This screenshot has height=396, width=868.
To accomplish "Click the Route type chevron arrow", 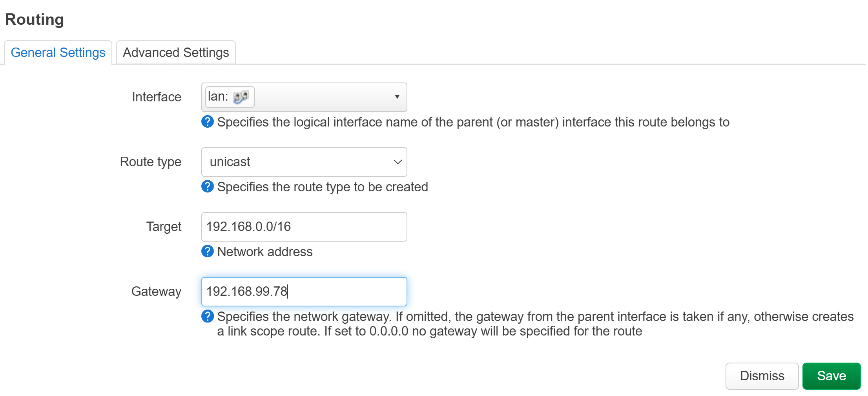I will click(x=398, y=162).
